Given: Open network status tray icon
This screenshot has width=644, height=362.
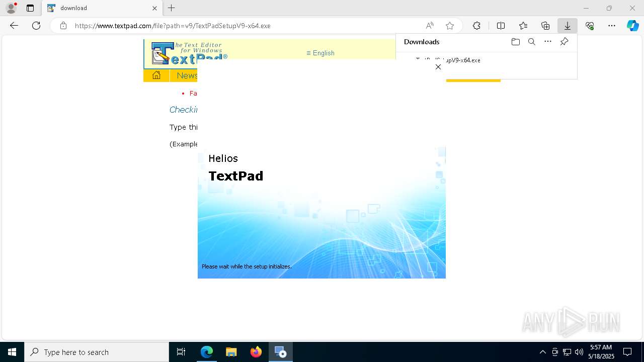Looking at the screenshot, I should pyautogui.click(x=567, y=352).
